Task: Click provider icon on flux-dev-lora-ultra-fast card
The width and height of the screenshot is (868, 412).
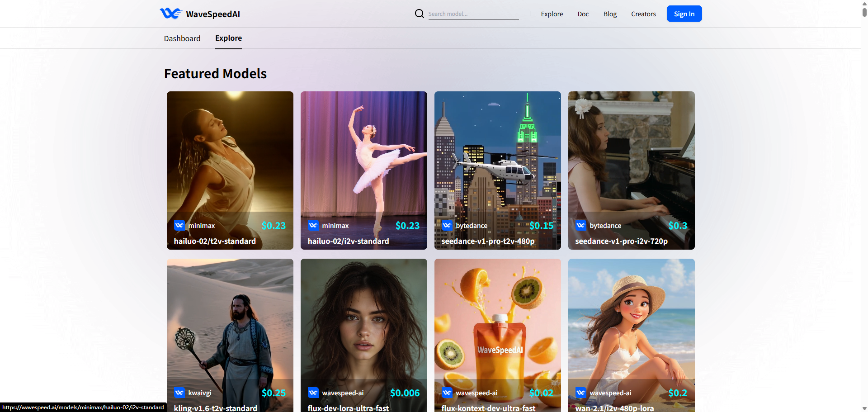Action: pos(313,393)
